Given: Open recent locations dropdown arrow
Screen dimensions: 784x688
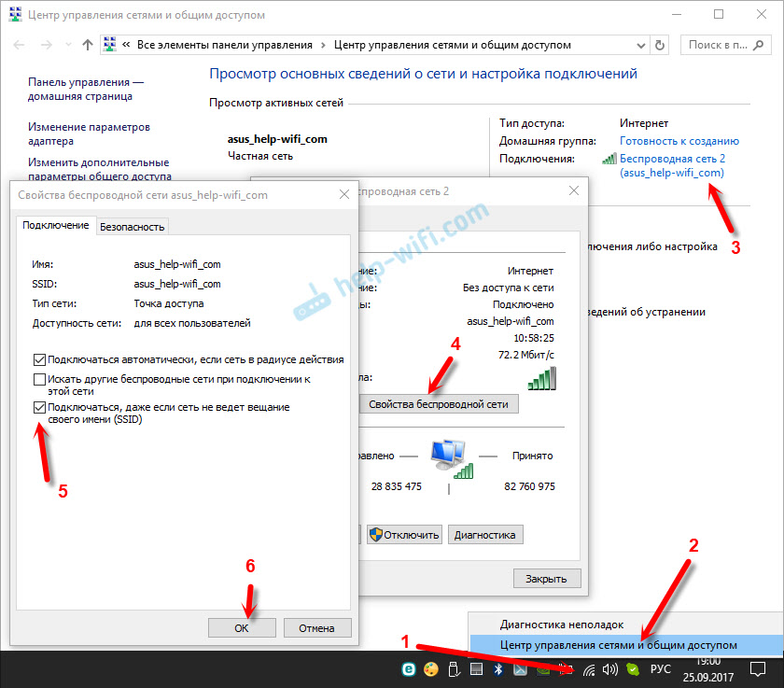Looking at the screenshot, I should (68, 45).
